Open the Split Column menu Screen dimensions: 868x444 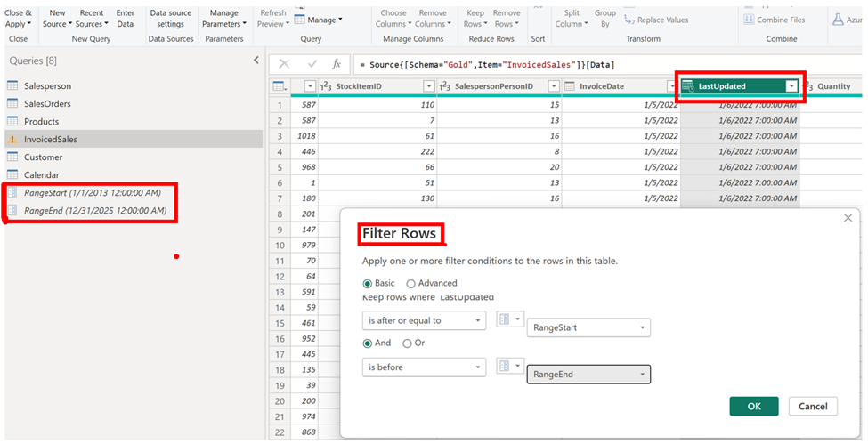pyautogui.click(x=572, y=19)
